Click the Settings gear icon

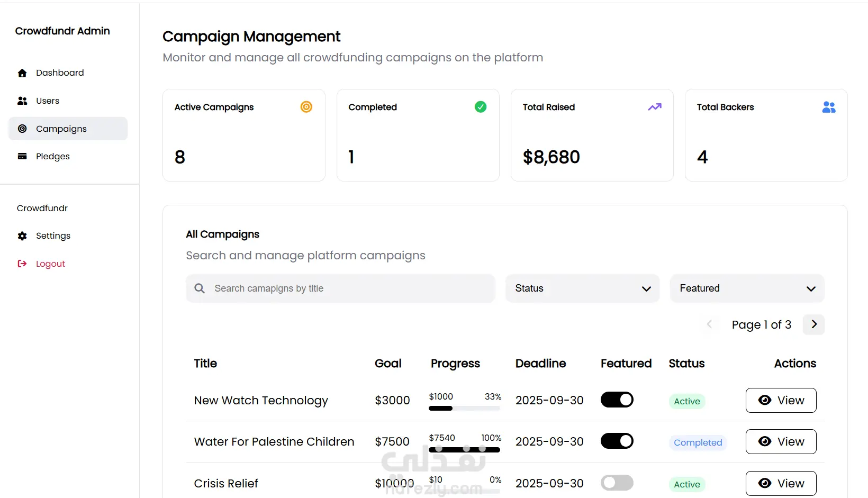(x=22, y=236)
